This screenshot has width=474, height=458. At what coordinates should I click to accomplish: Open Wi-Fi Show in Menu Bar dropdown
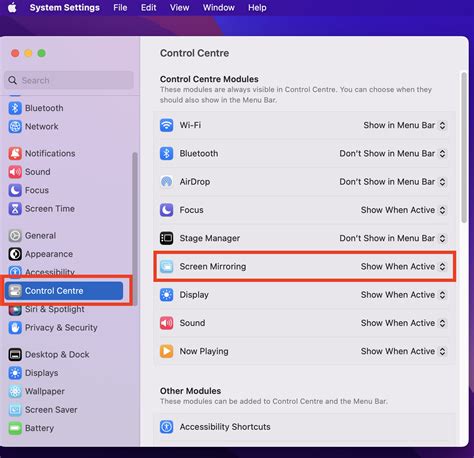[404, 125]
